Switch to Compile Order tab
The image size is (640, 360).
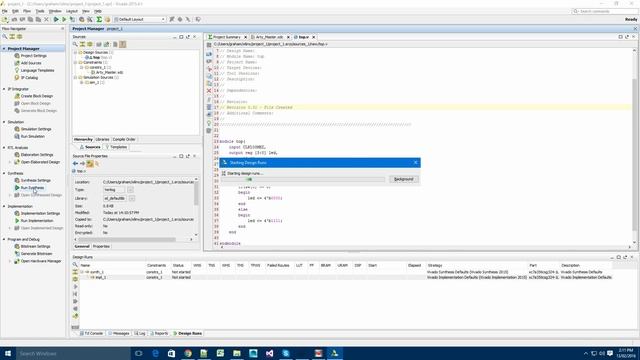coord(124,140)
